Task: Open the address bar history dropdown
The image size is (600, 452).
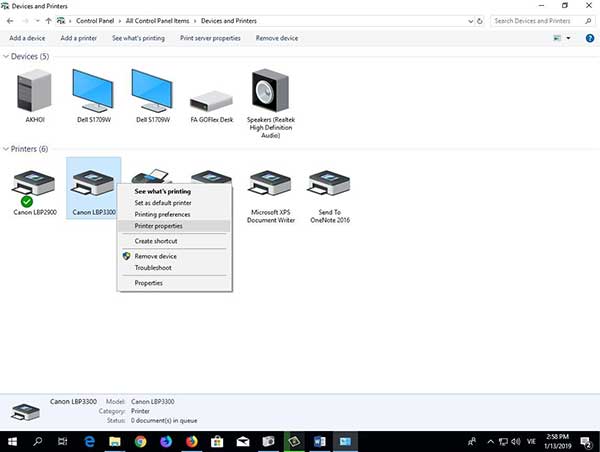Action: pos(471,21)
